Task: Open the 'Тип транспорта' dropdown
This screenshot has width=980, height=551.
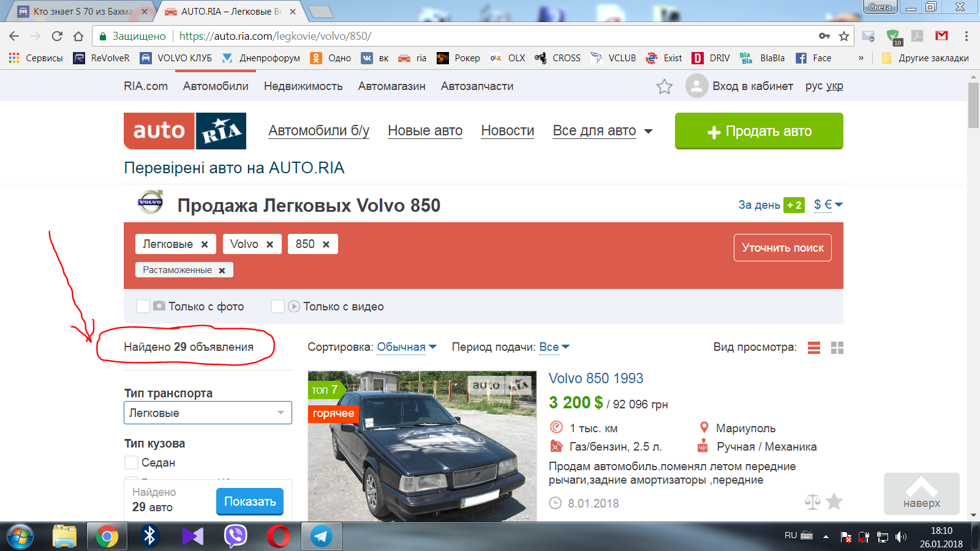Action: click(208, 413)
